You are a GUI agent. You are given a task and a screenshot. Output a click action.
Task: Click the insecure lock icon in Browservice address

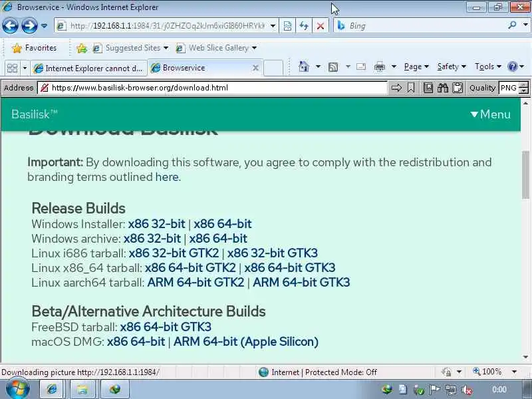44,88
